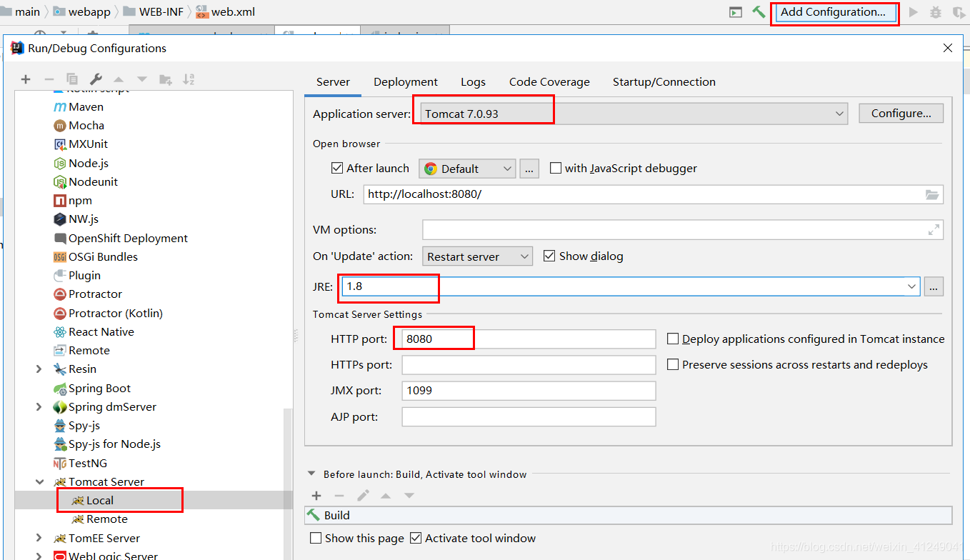Screen dimensions: 970x560
Task: Toggle the After launch checkbox
Action: (x=337, y=169)
